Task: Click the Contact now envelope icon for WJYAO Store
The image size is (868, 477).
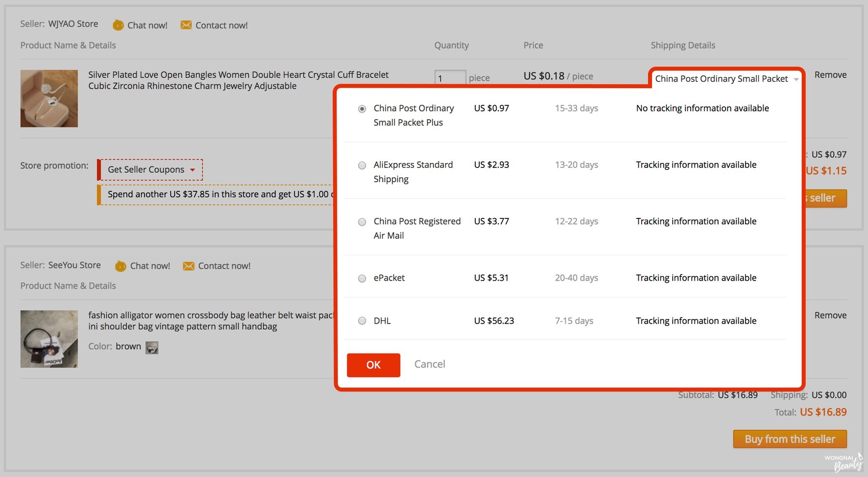Action: [x=186, y=25]
